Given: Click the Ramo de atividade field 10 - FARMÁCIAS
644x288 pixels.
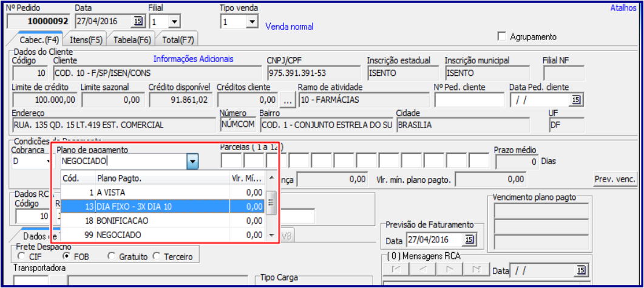Looking at the screenshot, I should pos(364,100).
